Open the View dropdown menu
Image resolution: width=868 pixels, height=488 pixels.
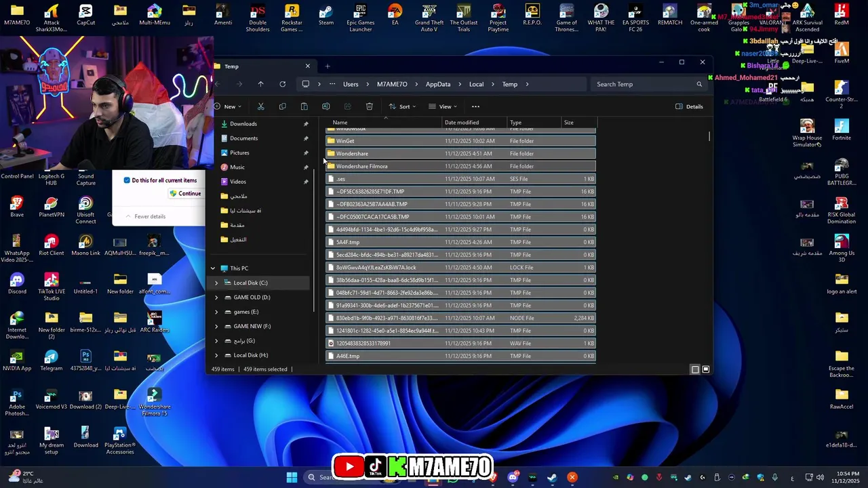443,106
